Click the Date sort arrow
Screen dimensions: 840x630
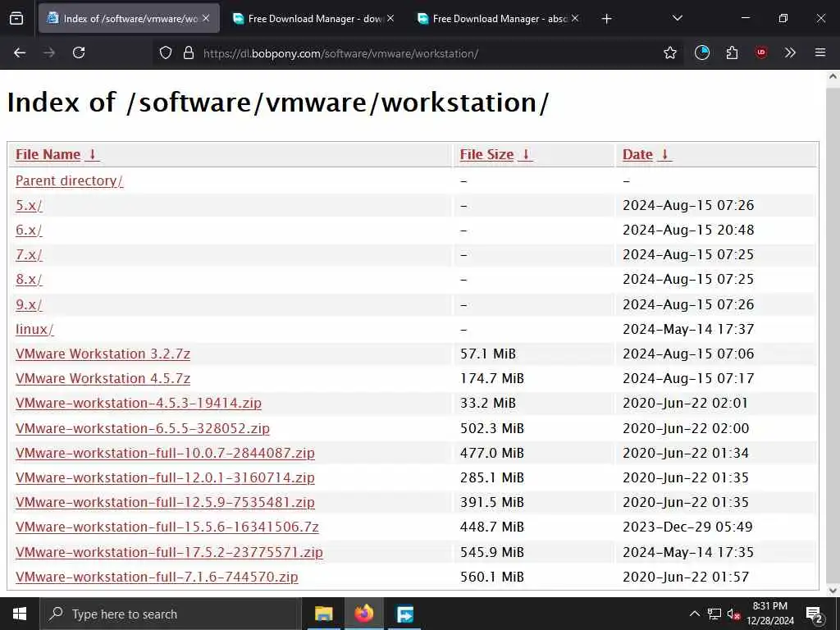[x=664, y=154]
